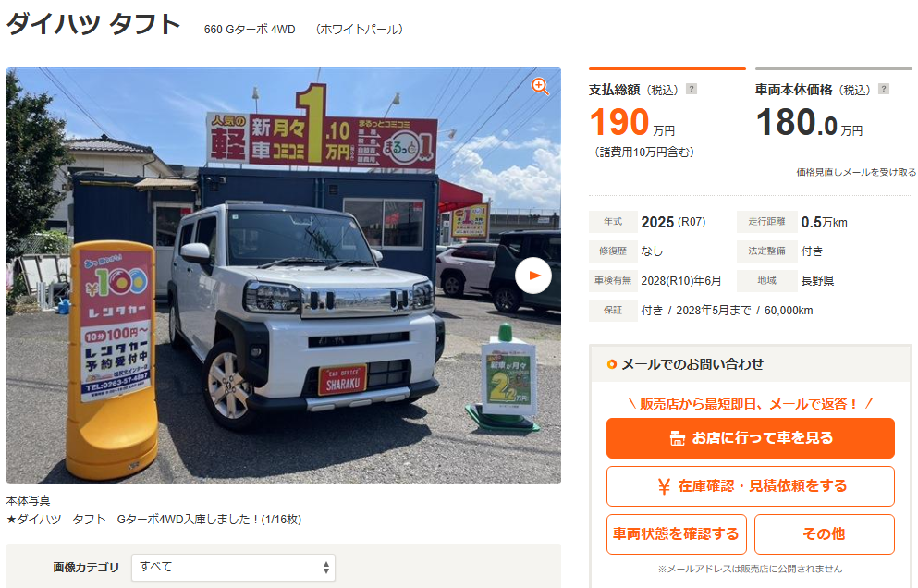This screenshot has height=588, width=918.
Task: Select the 支払総額 price tab
Action: (667, 90)
